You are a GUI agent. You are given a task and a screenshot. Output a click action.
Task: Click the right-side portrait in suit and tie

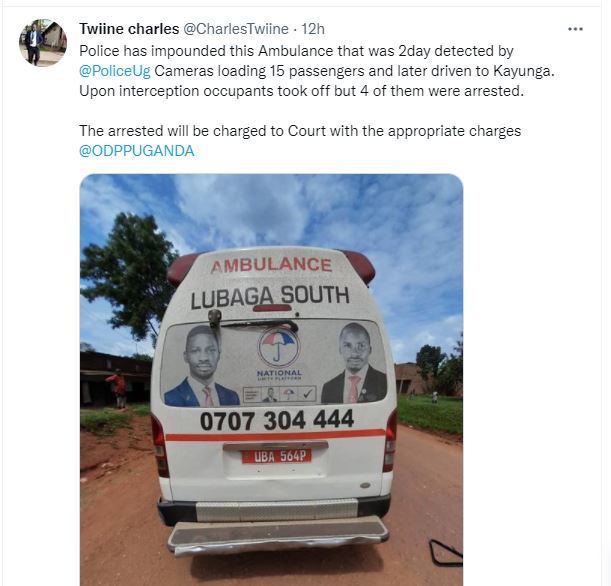click(354, 363)
